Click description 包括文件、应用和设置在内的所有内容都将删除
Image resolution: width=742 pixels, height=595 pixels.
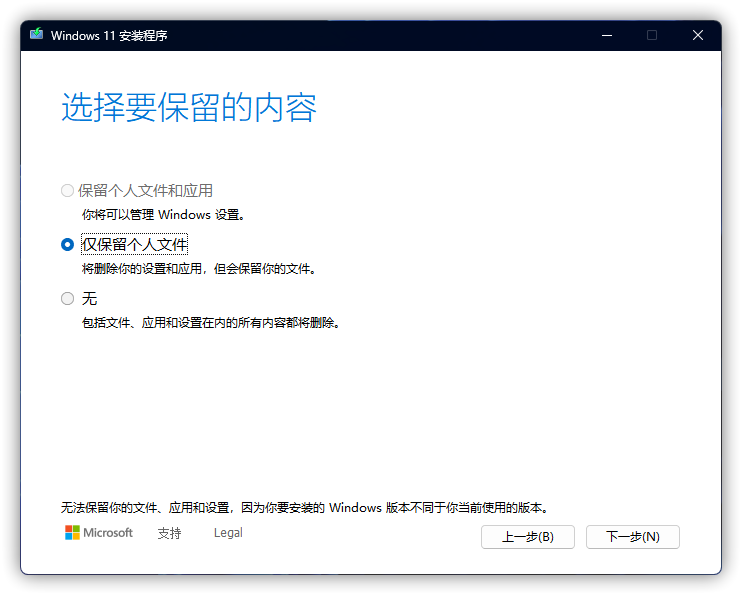pyautogui.click(x=210, y=323)
